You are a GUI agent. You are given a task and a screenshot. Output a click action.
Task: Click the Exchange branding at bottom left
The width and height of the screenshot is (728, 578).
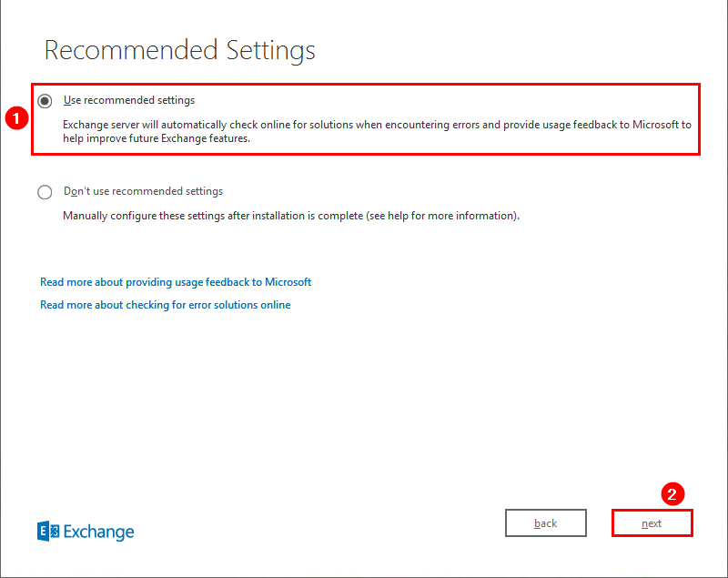click(85, 531)
